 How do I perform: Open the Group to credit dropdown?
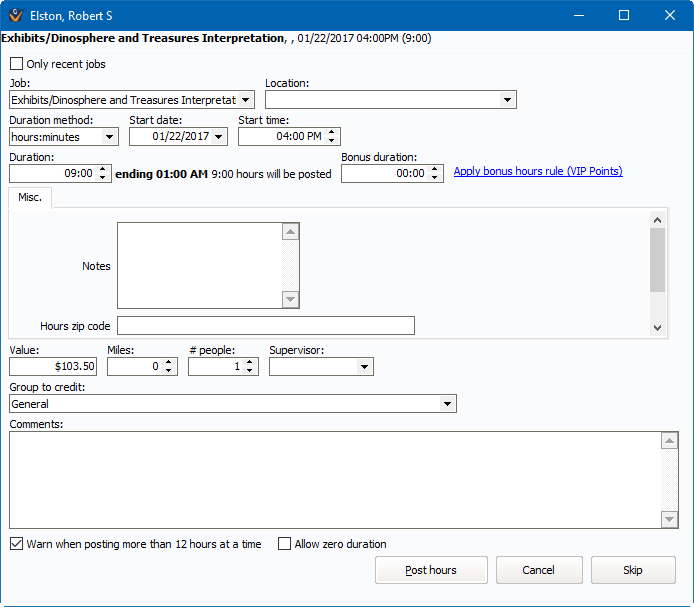point(447,404)
